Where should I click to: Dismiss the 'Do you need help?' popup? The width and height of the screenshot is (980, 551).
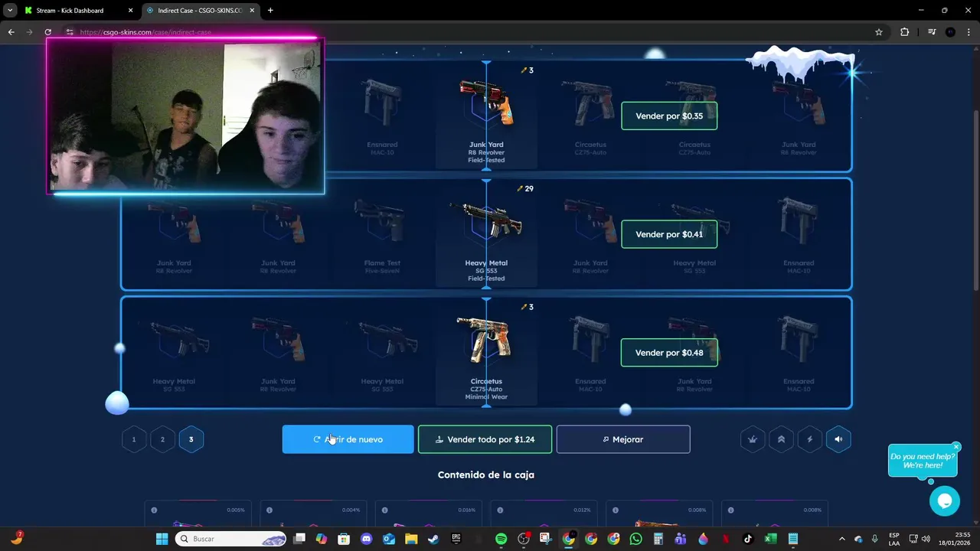[x=956, y=447]
